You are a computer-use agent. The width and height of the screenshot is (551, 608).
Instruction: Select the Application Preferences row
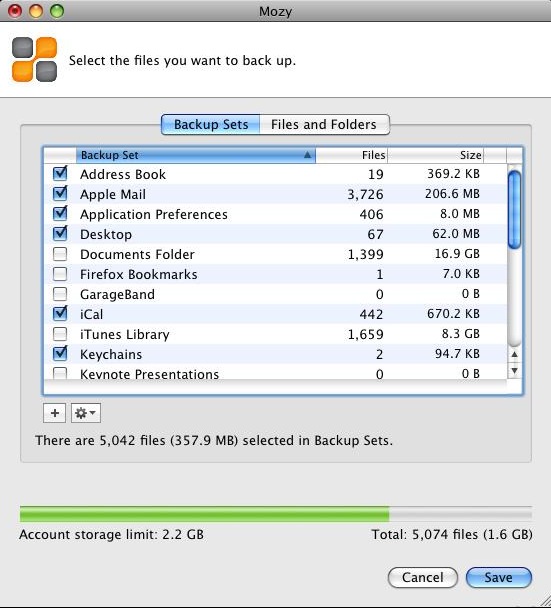275,214
